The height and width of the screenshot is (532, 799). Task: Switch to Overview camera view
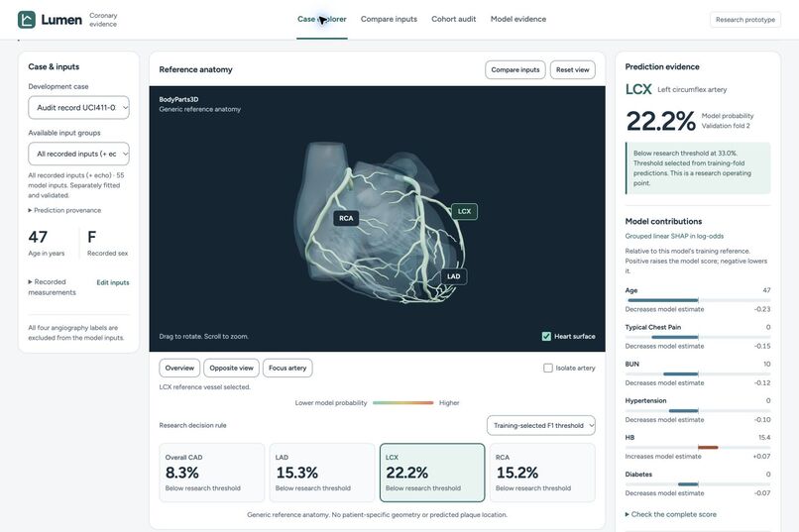pos(179,369)
